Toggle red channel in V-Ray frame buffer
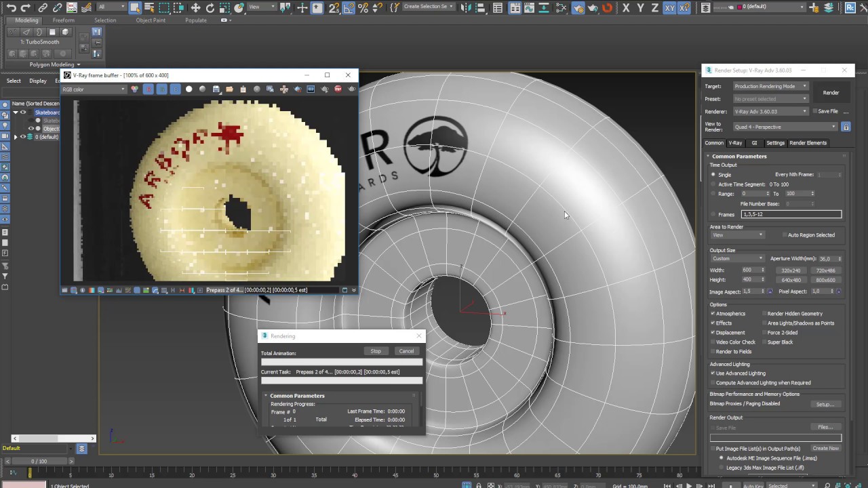Viewport: 868px width, 488px height. tap(148, 89)
